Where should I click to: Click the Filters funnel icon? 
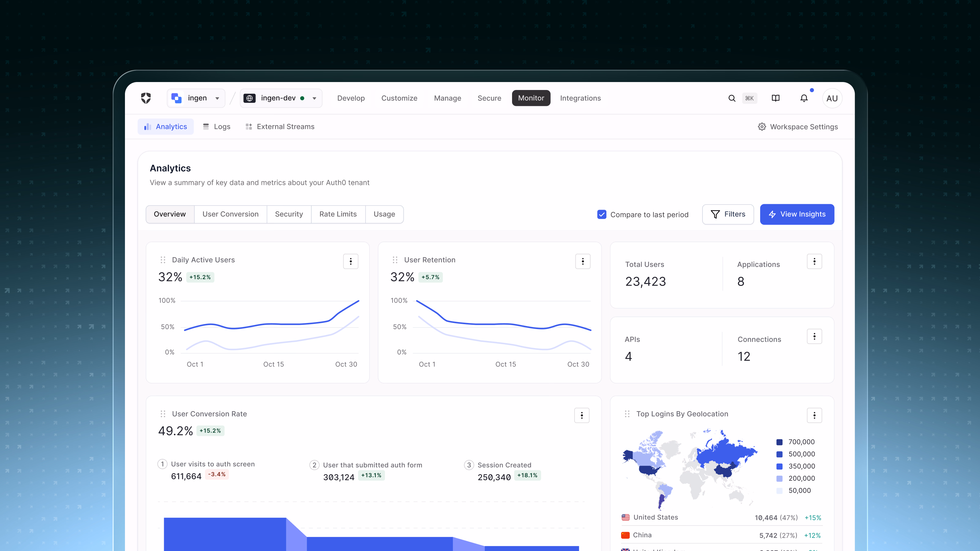[715, 215]
